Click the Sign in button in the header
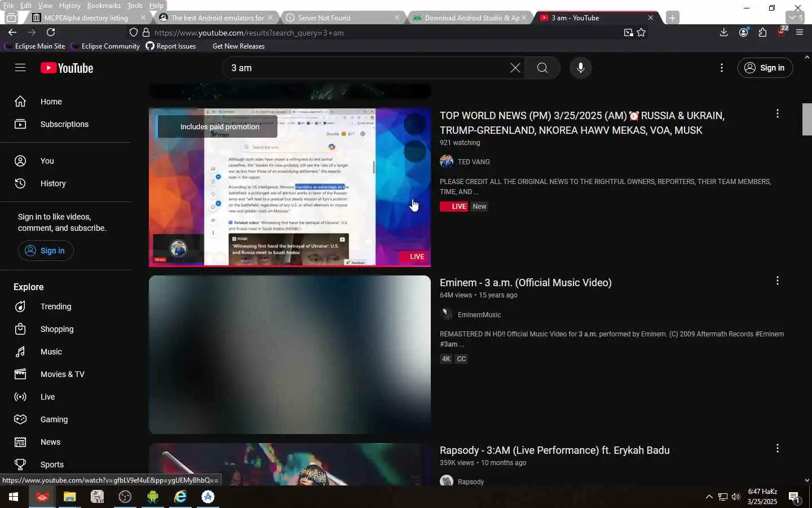Screen dimensions: 812x508 tap(765, 68)
